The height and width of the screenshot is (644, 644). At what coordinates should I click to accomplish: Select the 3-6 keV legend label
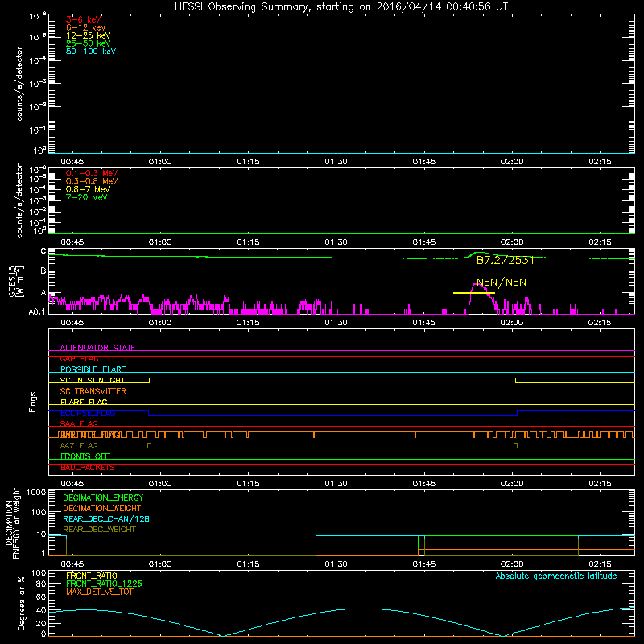click(84, 19)
